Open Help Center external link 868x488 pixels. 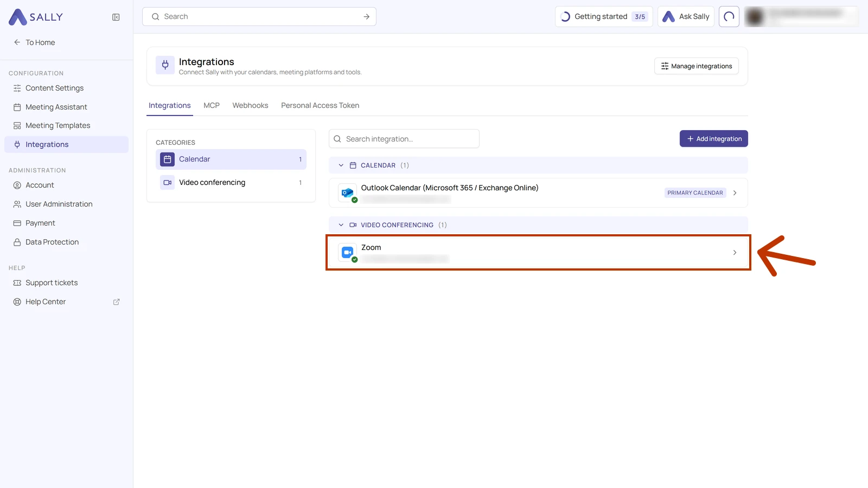pos(66,301)
